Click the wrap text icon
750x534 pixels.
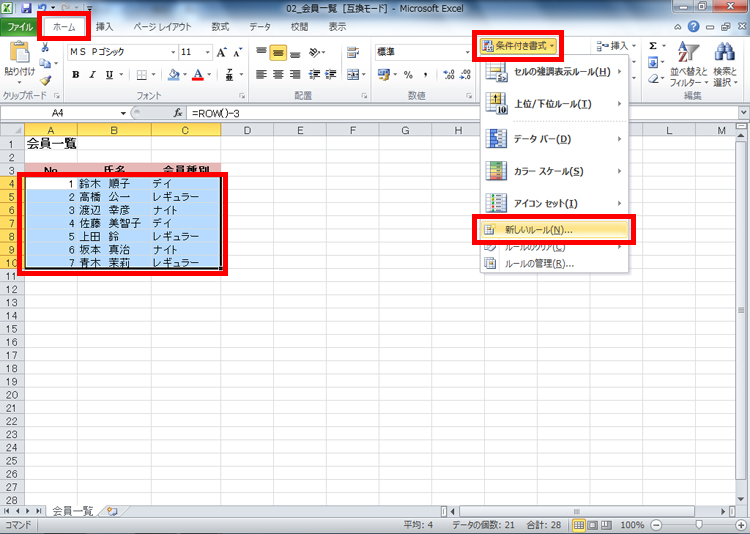(x=353, y=52)
